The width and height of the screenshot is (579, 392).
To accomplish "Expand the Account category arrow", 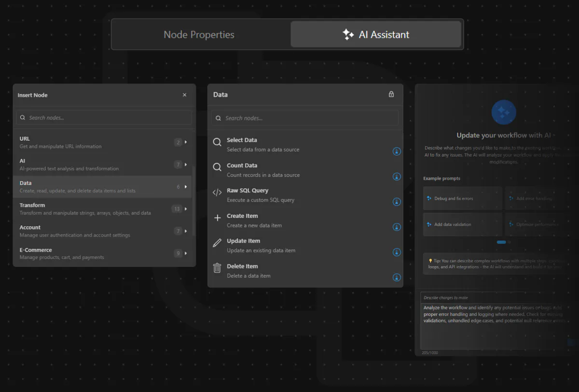I will (x=186, y=231).
